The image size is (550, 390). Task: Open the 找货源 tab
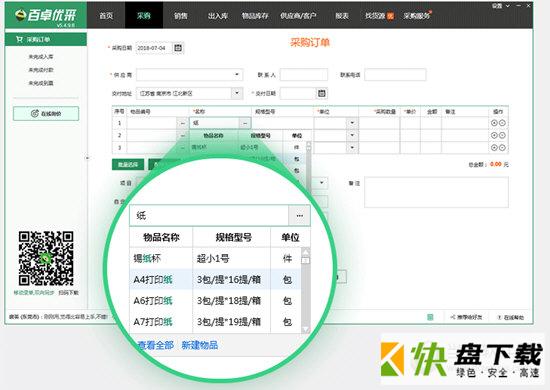coord(379,16)
